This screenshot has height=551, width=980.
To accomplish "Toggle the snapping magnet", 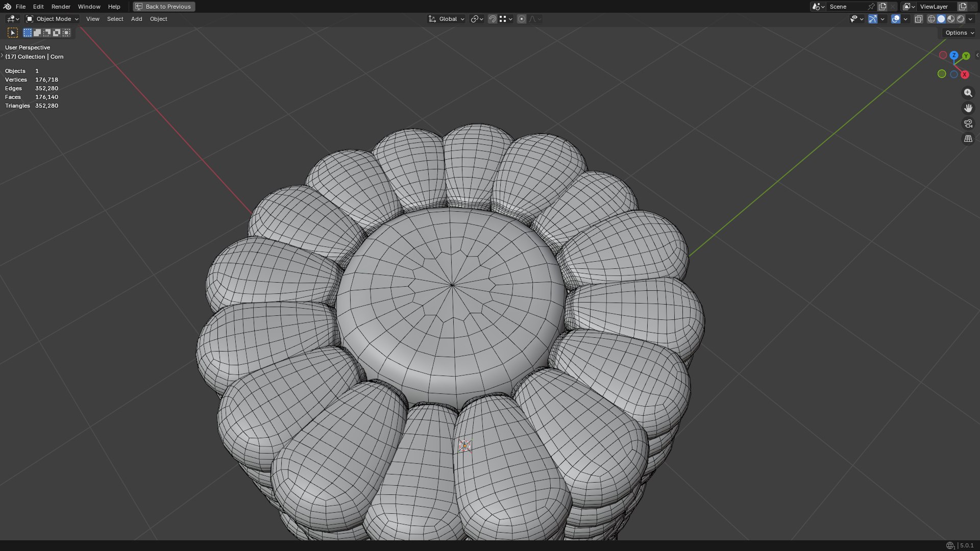I will coord(493,19).
